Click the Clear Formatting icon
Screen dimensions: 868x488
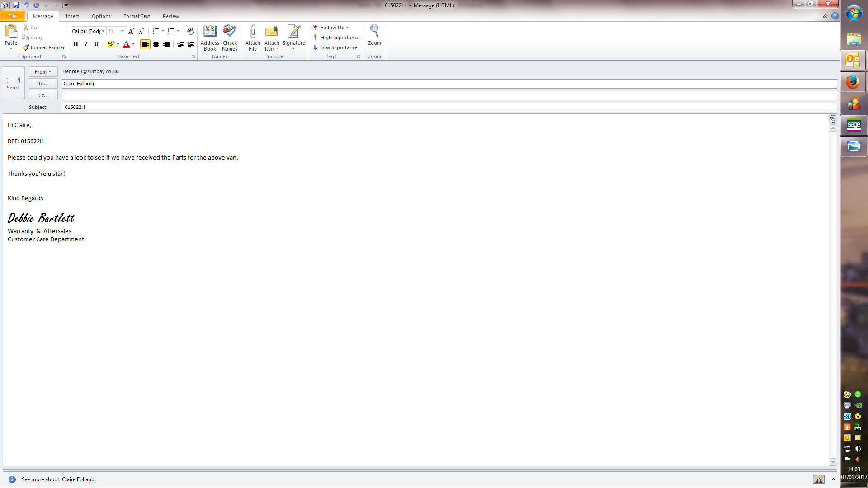[x=190, y=31]
